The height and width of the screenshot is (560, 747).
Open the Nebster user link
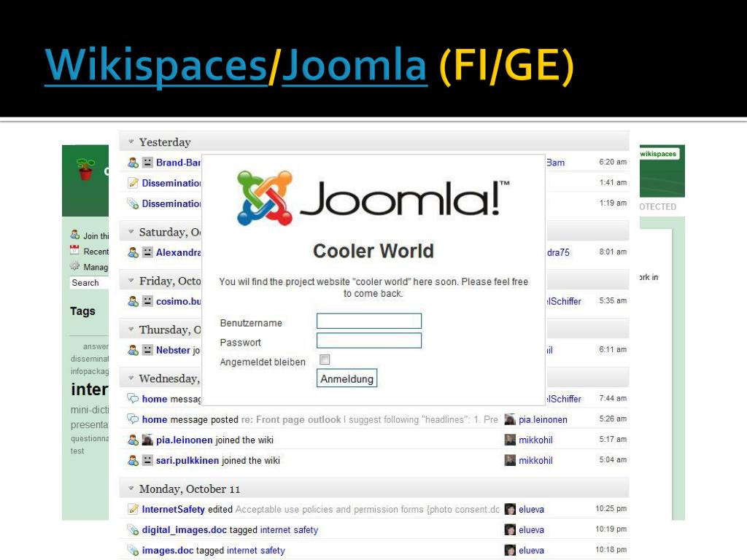click(173, 350)
